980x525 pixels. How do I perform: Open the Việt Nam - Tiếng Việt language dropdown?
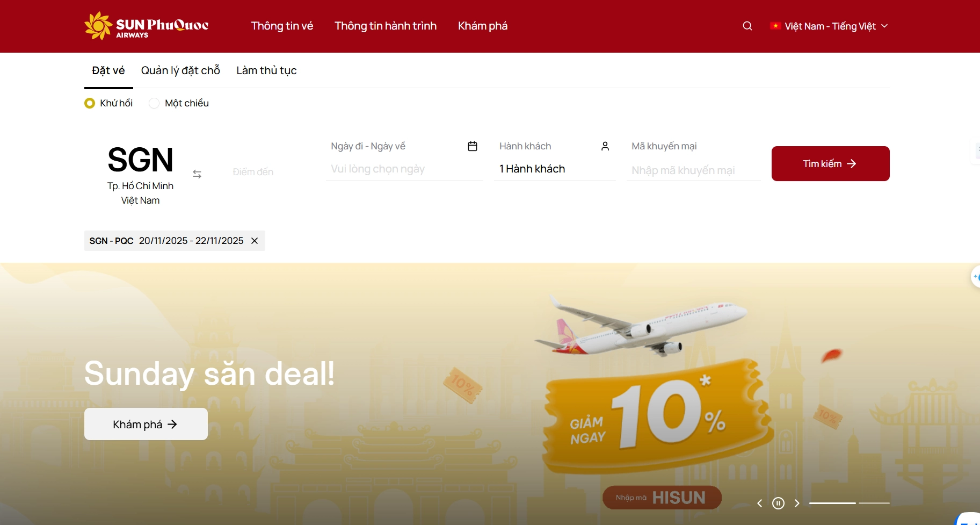tap(829, 26)
